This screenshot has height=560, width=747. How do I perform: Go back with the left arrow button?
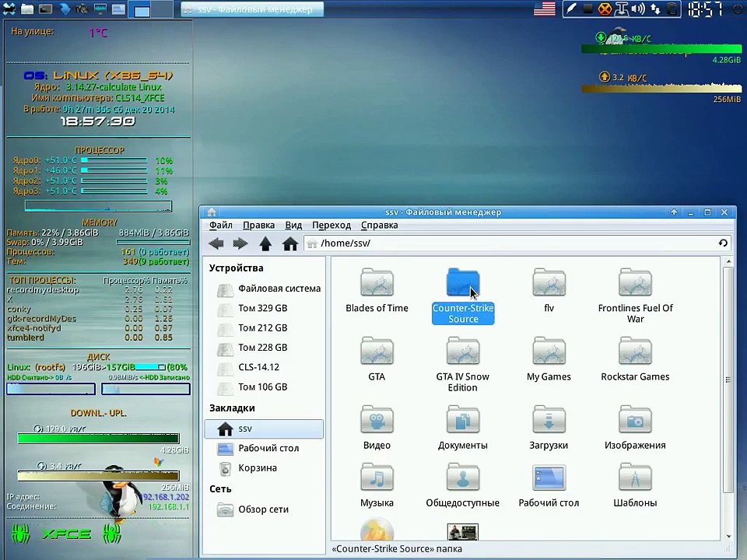pyautogui.click(x=216, y=243)
